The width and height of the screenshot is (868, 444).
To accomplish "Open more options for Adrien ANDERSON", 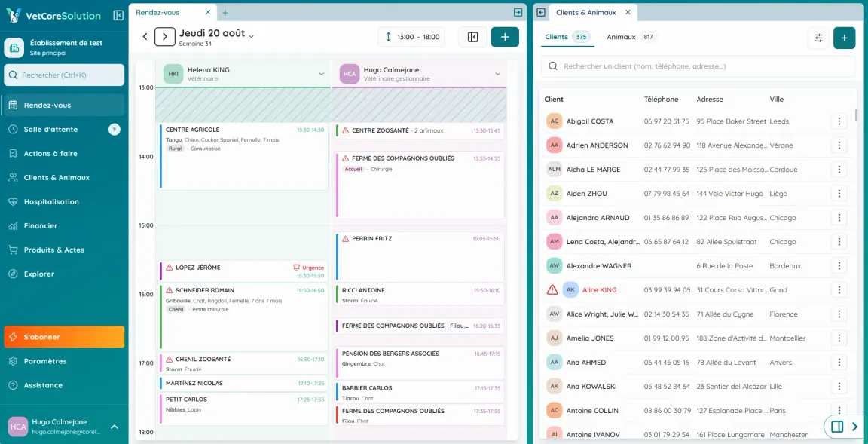I will pyautogui.click(x=839, y=145).
